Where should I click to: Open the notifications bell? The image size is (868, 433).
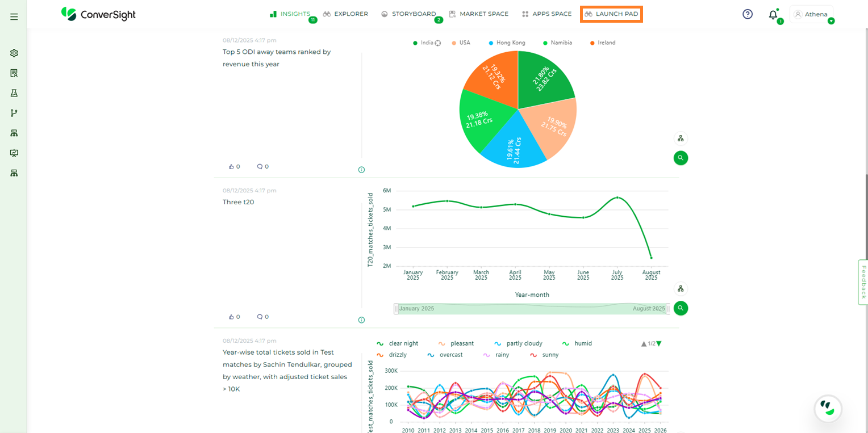[773, 15]
